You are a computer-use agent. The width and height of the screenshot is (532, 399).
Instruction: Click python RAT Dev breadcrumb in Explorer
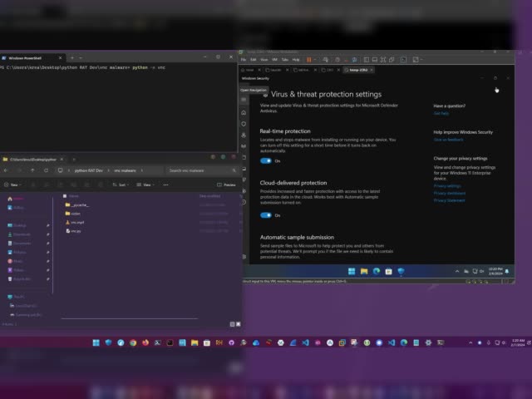(89, 170)
